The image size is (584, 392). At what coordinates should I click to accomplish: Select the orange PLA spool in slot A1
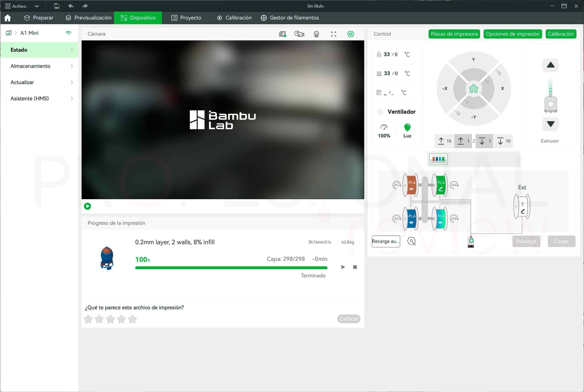(411, 185)
